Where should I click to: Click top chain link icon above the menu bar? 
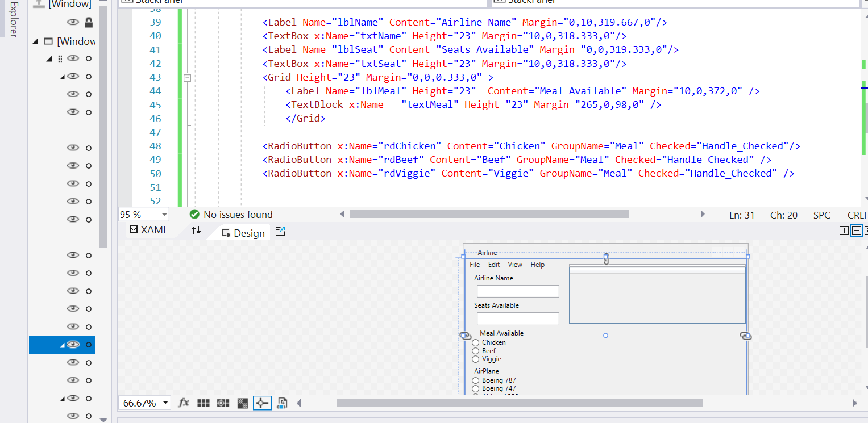click(606, 259)
